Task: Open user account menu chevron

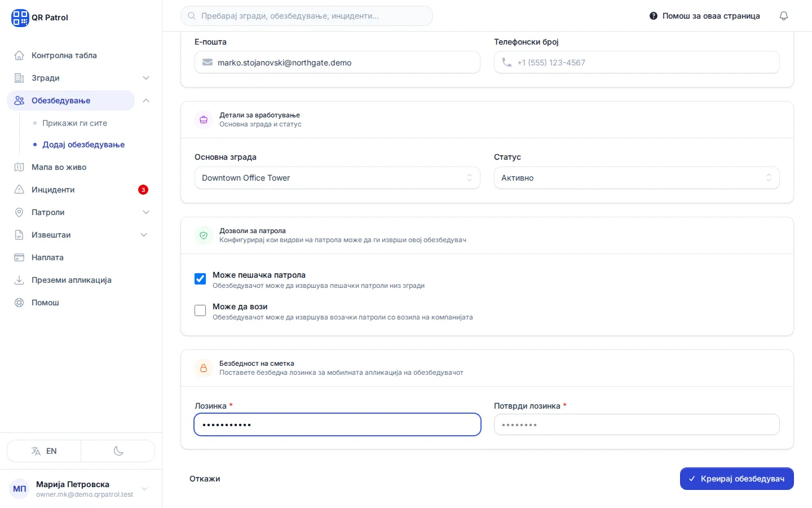Action: point(144,489)
